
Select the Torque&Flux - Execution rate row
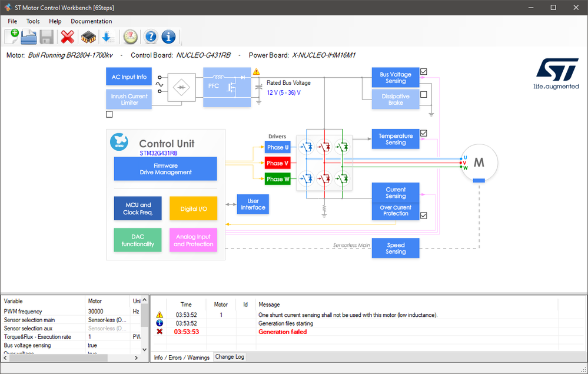coord(71,337)
